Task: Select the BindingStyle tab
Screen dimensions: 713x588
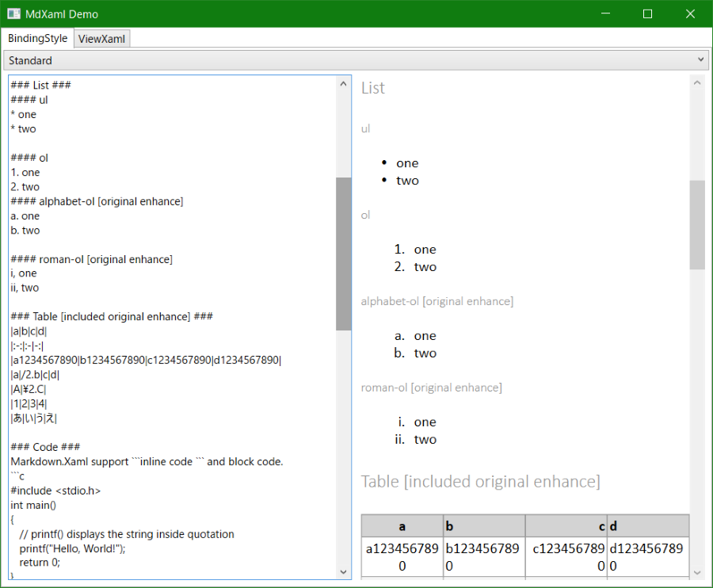Action: [x=37, y=38]
